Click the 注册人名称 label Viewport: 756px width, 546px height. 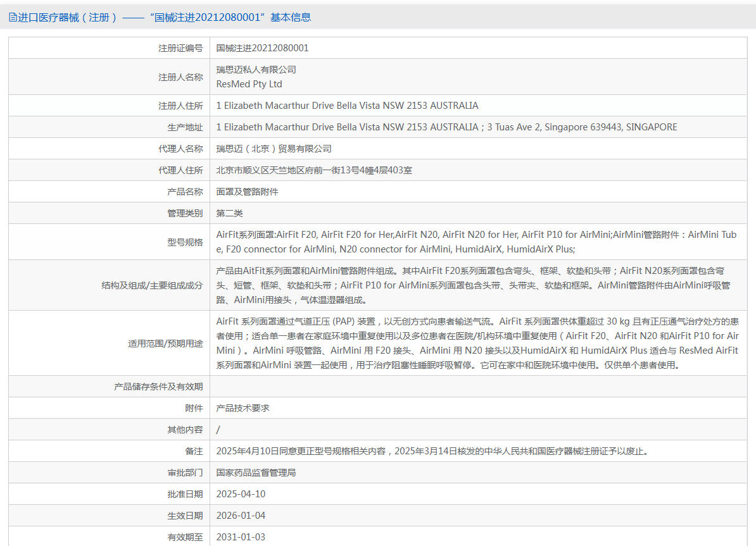[181, 77]
